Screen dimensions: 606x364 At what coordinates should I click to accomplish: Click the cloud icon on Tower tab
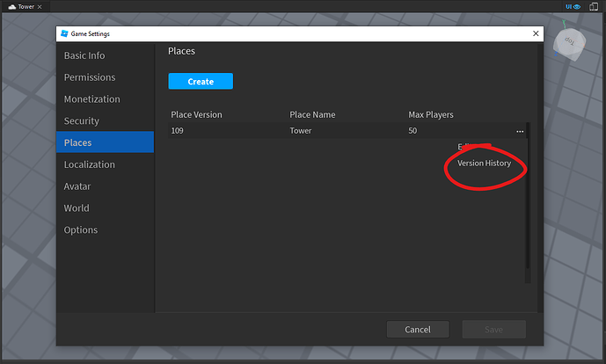(12, 7)
